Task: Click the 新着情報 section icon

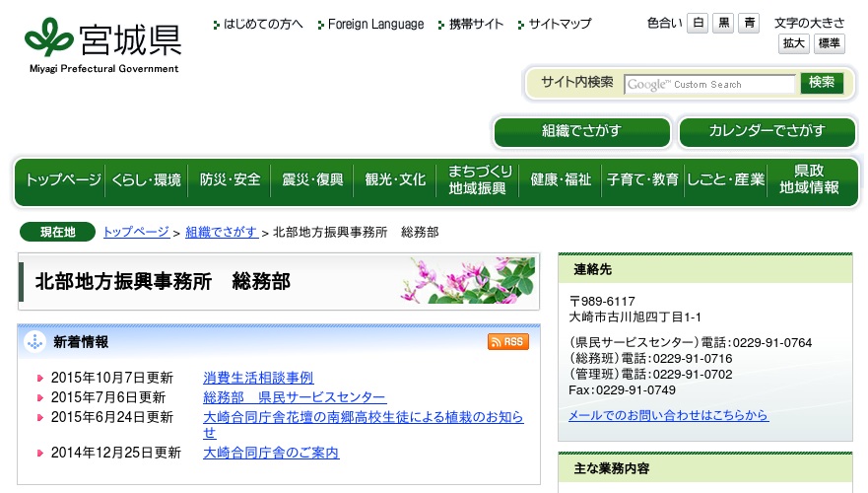Action: (x=35, y=342)
